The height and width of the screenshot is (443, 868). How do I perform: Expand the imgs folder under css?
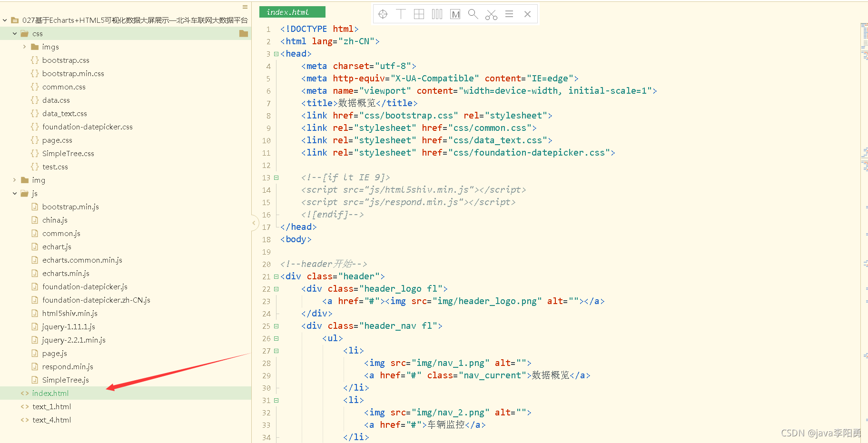tap(25, 47)
